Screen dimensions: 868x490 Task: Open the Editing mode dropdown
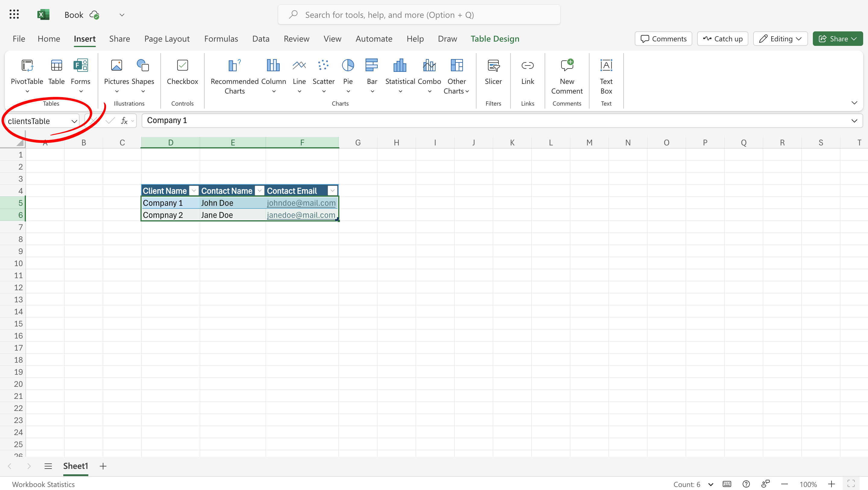(780, 38)
